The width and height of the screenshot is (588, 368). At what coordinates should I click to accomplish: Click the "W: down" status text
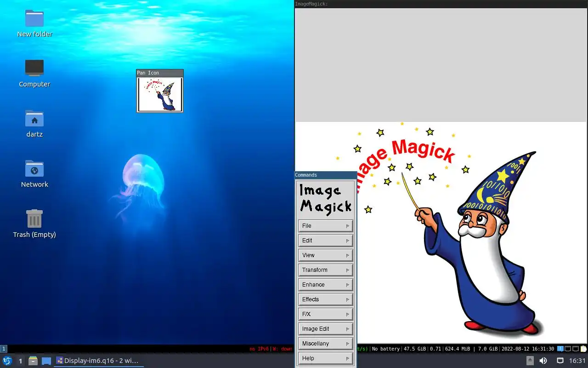(283, 349)
